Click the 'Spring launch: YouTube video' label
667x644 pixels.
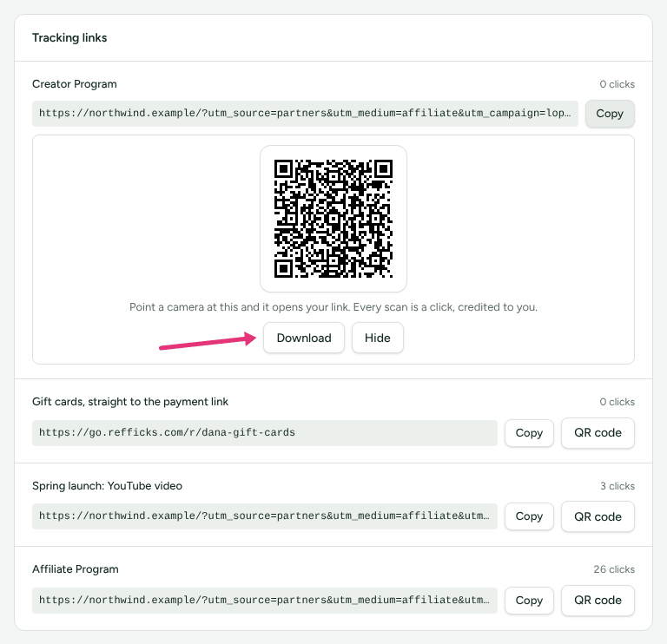tap(107, 486)
